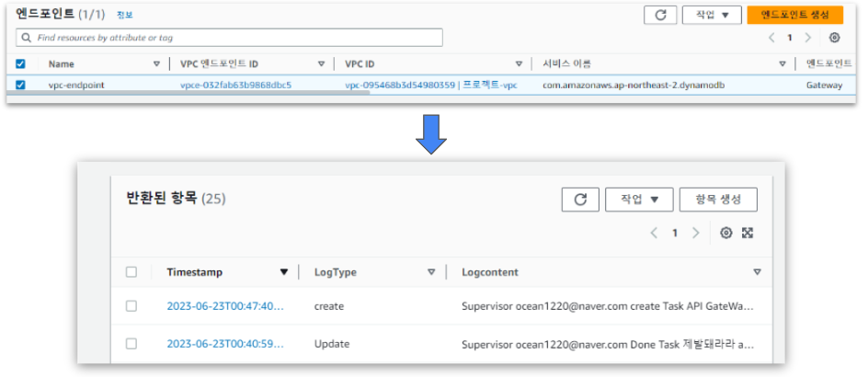The height and width of the screenshot is (377, 868).
Task: Go to previous page in endpoints pagination
Action: pos(771,38)
